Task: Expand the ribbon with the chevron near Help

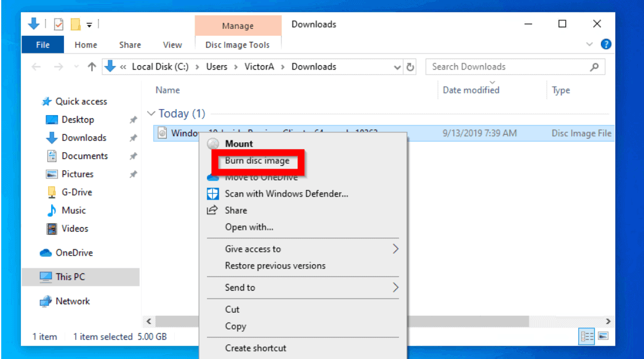Action: [x=589, y=44]
